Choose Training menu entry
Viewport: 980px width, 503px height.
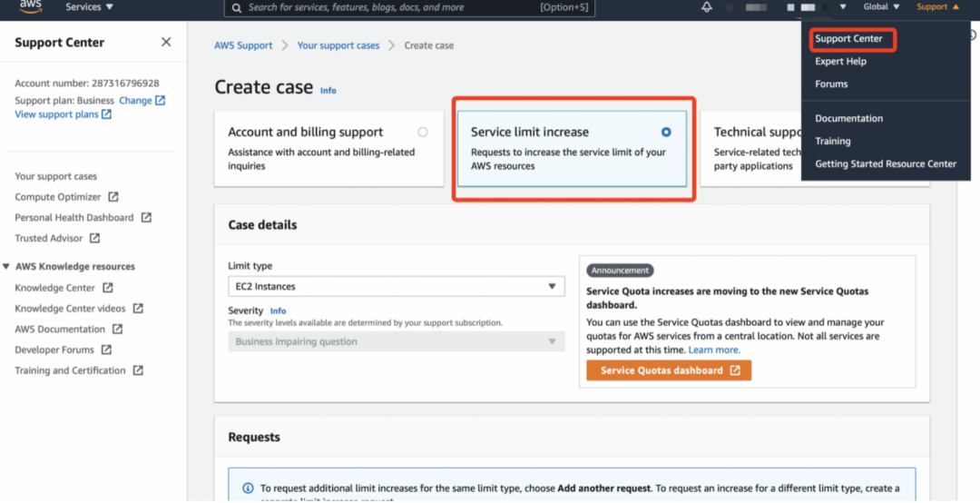pos(832,142)
